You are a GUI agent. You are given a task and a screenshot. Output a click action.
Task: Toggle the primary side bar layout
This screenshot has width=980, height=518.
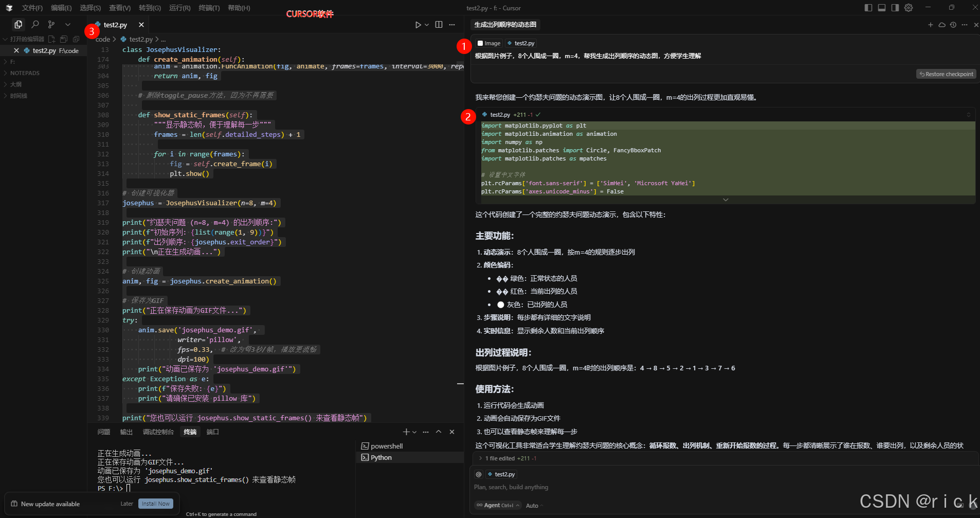tap(868, 8)
